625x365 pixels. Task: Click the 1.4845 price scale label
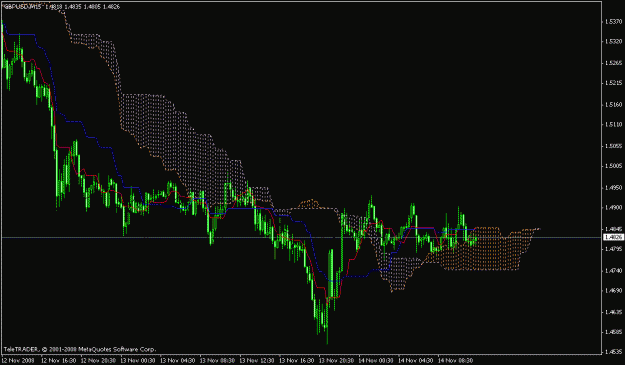613,229
